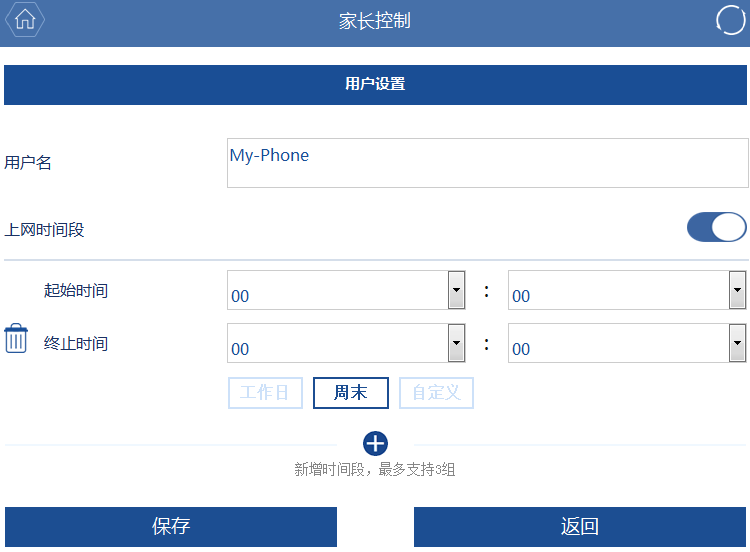This screenshot has height=552, width=750.
Task: Toggle the 上网时间段 switch
Action: point(717,227)
